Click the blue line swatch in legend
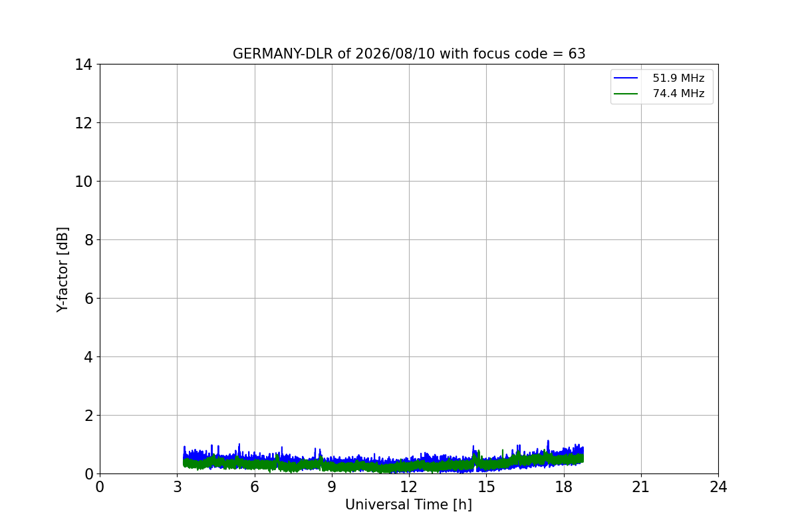798x532 pixels. coord(626,78)
